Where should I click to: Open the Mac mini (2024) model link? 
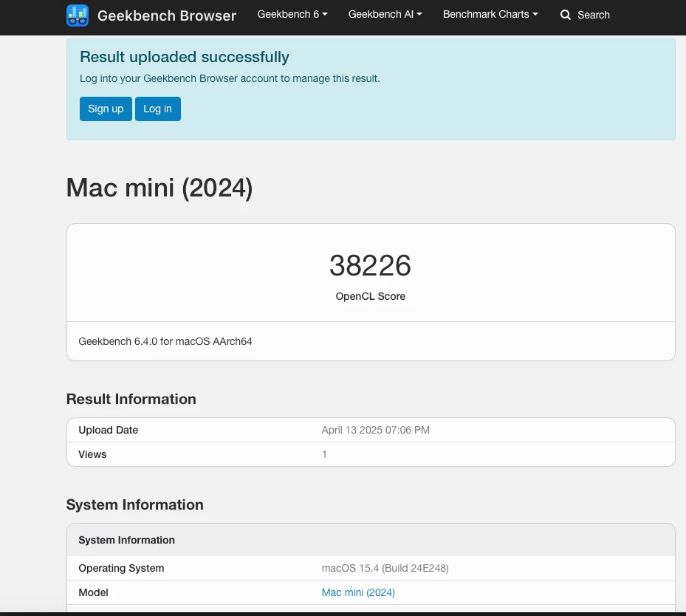point(358,592)
